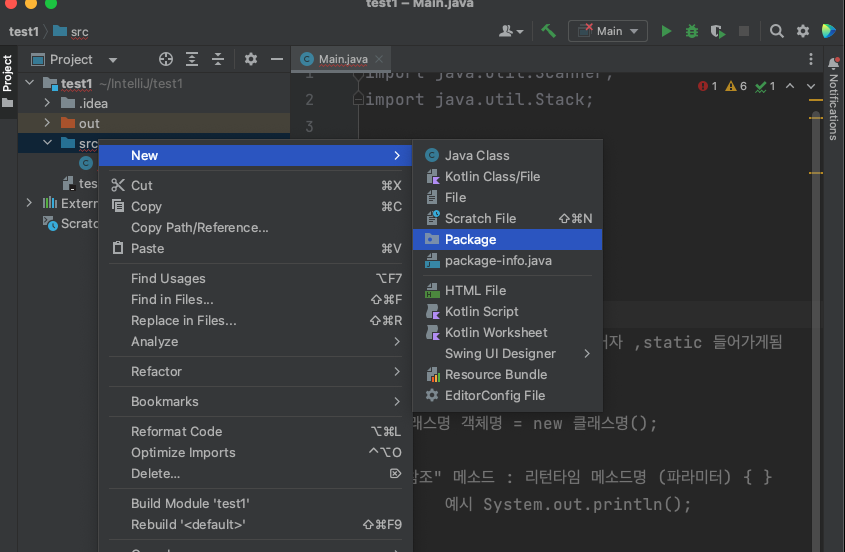This screenshot has height=552, width=845.
Task: Open the editor tab options kebab menu
Action: click(x=811, y=59)
